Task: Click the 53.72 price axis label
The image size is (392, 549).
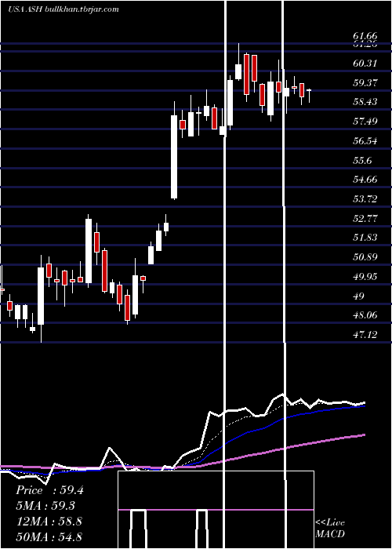Action: [365, 199]
